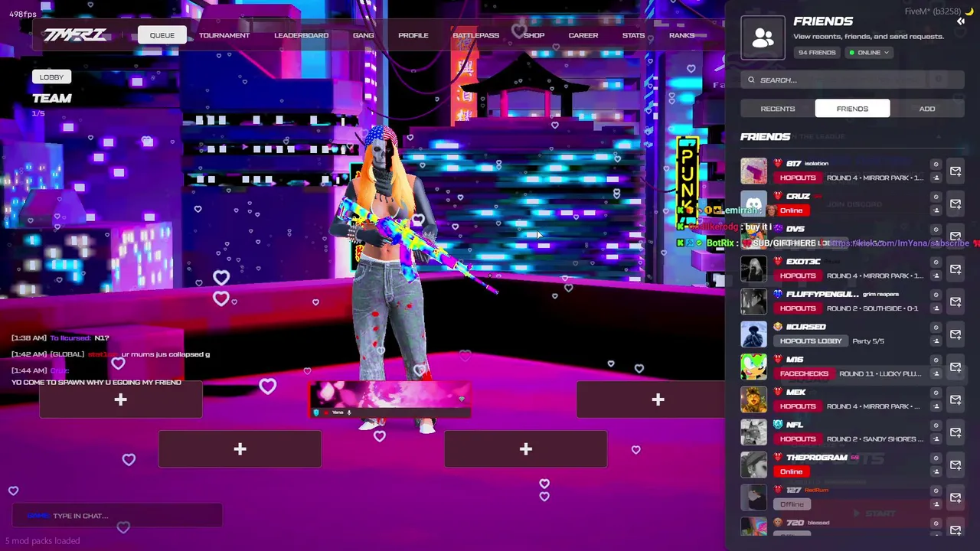
Task: Go to the CAREER page
Action: [x=583, y=35]
